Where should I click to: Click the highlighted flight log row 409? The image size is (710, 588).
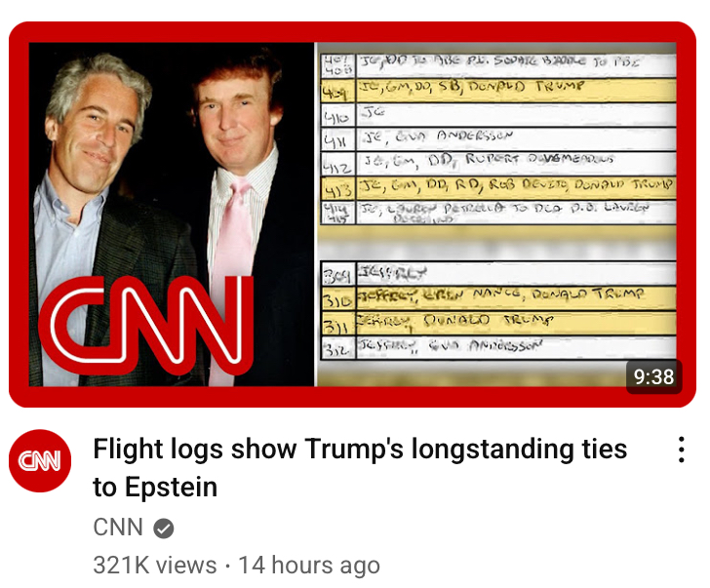click(498, 91)
